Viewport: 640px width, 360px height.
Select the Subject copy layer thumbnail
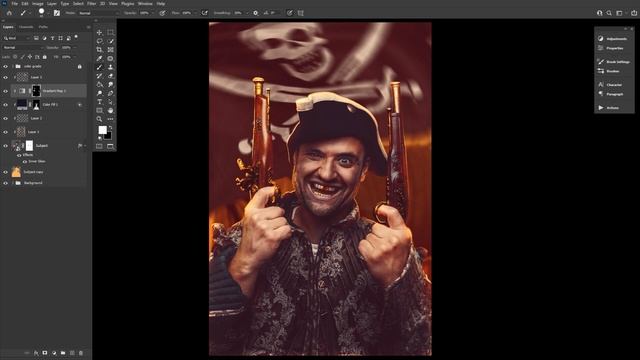16,172
